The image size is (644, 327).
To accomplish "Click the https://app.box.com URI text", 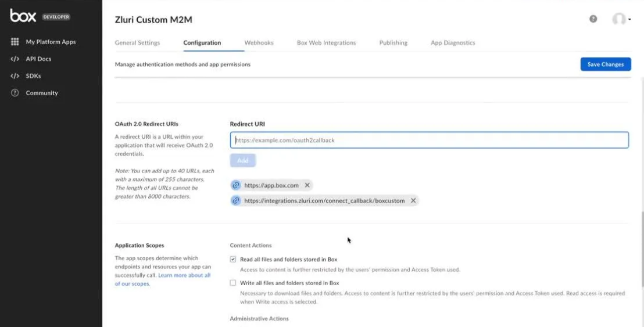I will 271,185.
